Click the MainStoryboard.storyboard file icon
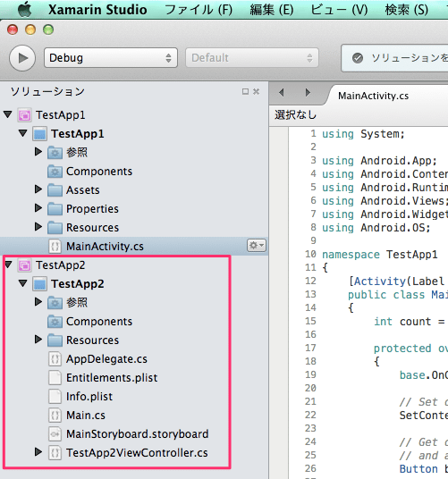The image size is (448, 479). click(55, 433)
